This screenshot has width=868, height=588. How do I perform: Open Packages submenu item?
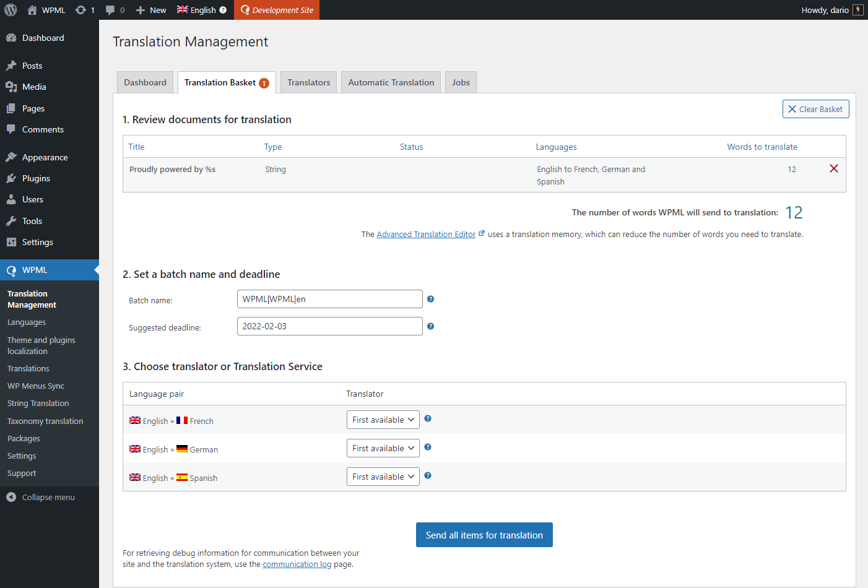click(24, 438)
